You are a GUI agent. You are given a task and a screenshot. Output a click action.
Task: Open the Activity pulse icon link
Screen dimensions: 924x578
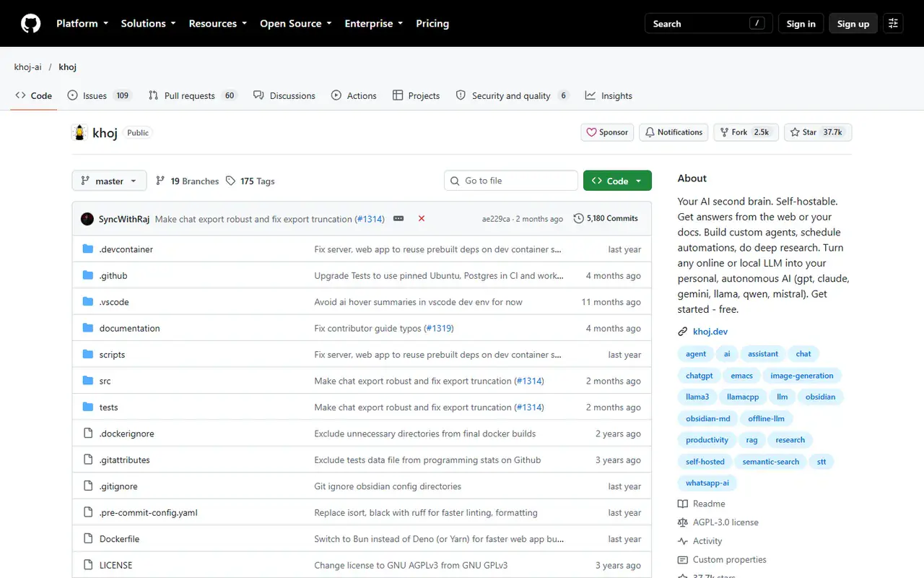tap(683, 541)
